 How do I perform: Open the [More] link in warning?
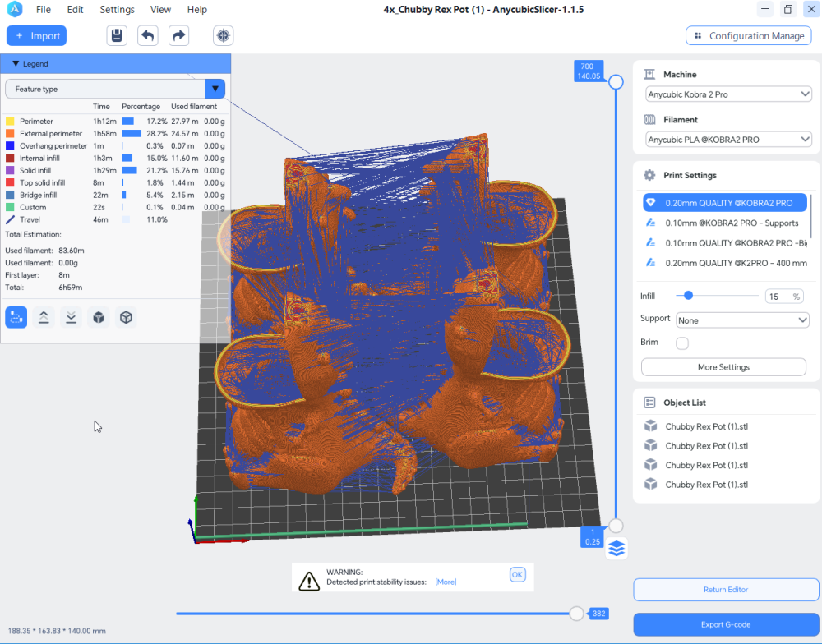tap(446, 582)
